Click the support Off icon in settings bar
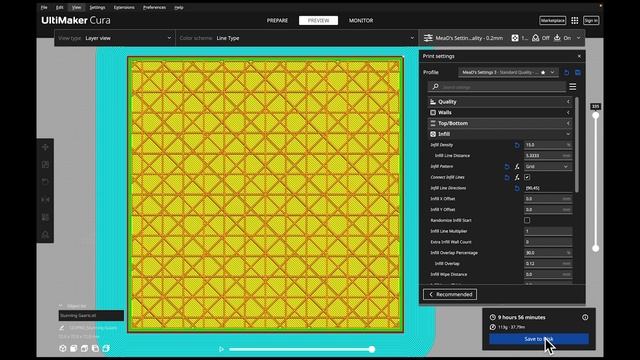Viewport: 640px width, 360px height. [x=536, y=38]
